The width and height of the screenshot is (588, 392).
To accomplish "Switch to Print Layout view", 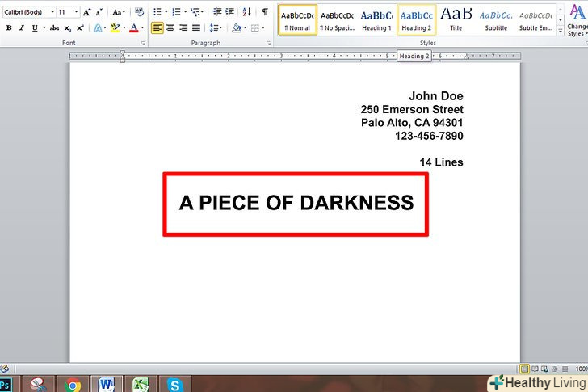I will point(525,369).
